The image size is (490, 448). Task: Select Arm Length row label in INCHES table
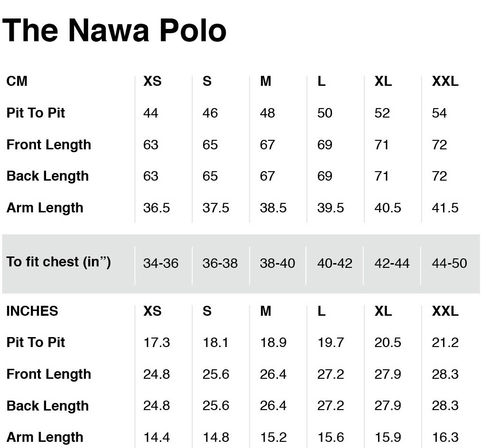(x=45, y=438)
